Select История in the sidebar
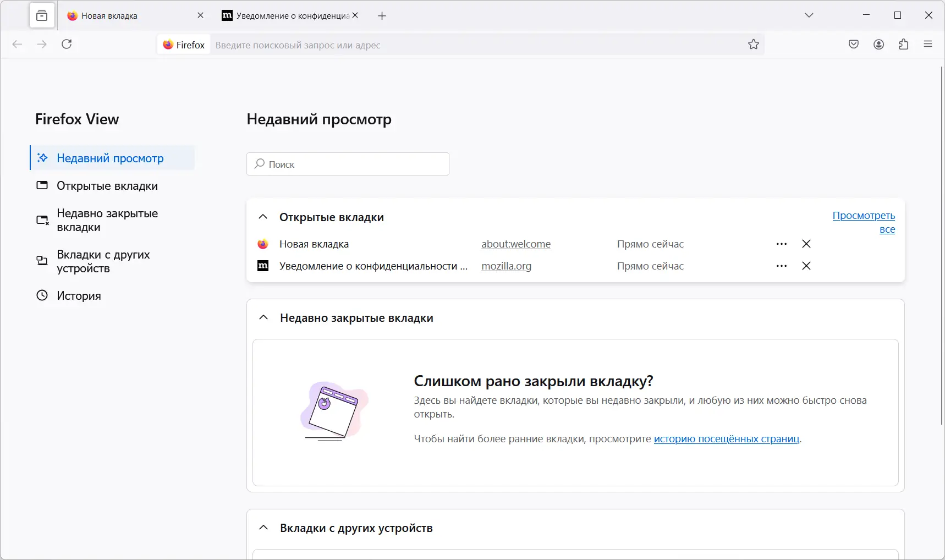The height and width of the screenshot is (560, 945). coord(79,295)
